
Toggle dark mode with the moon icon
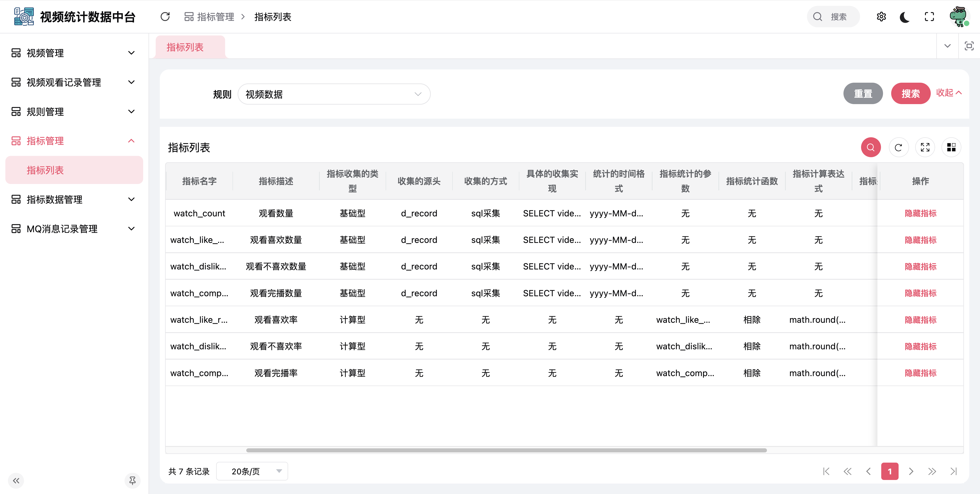905,17
